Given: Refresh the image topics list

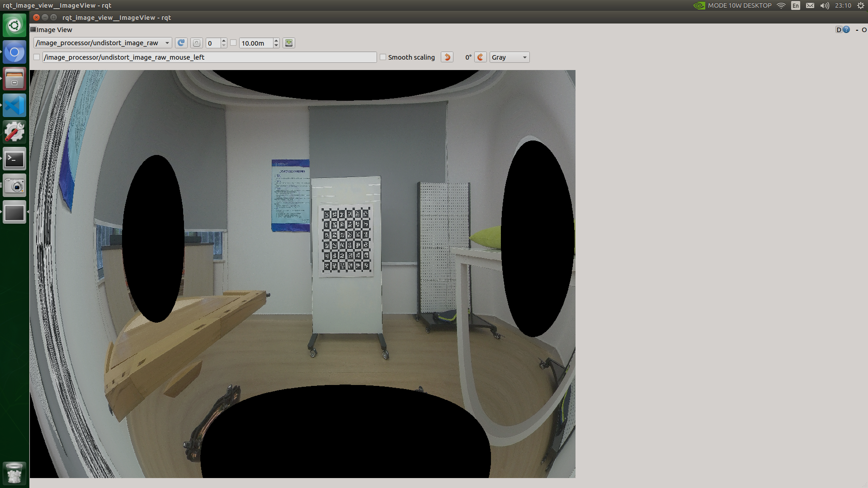Looking at the screenshot, I should 181,43.
